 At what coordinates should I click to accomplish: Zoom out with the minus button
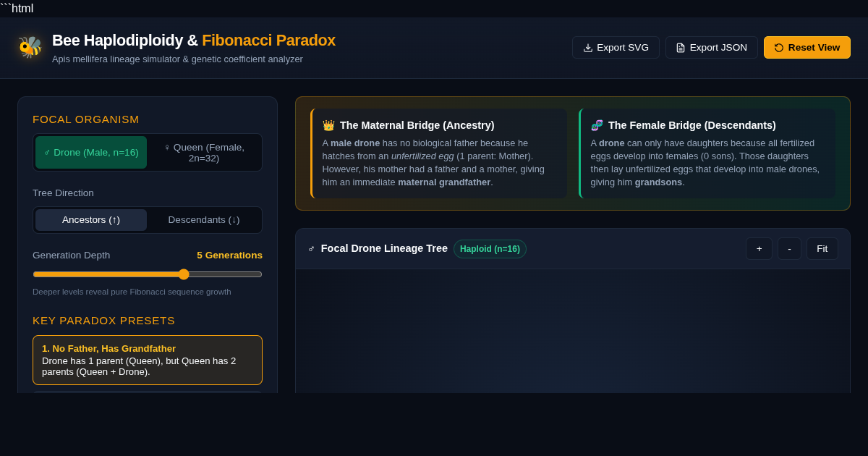[x=789, y=249]
